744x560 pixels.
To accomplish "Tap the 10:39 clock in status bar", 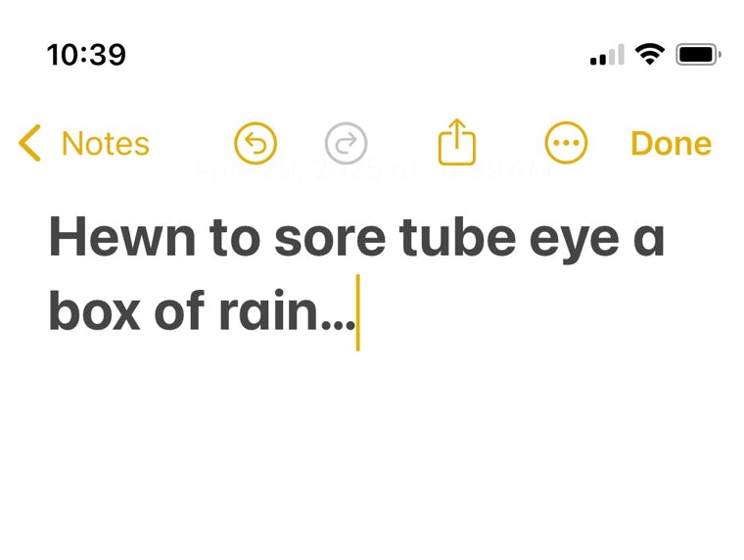I will 86,55.
